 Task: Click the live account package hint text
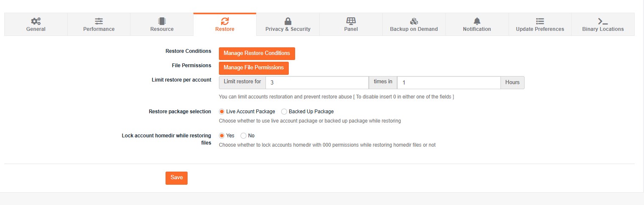[310, 121]
